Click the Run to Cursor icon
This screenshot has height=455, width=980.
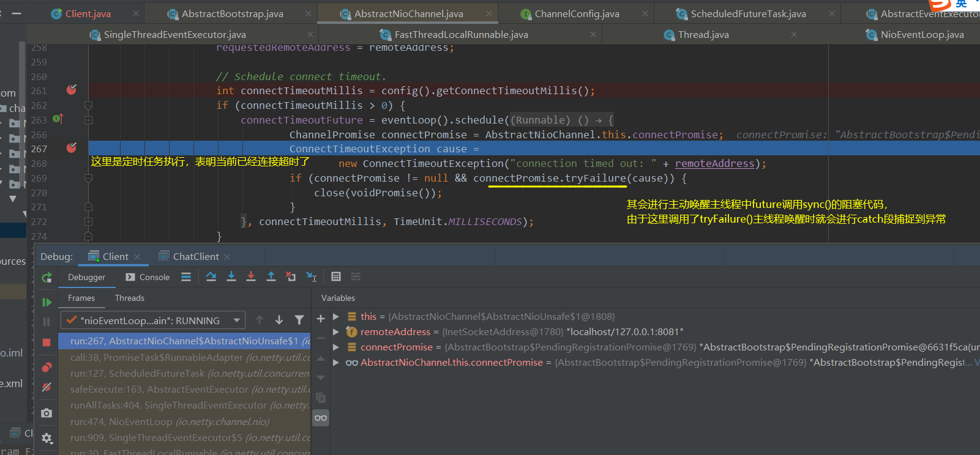point(312,277)
